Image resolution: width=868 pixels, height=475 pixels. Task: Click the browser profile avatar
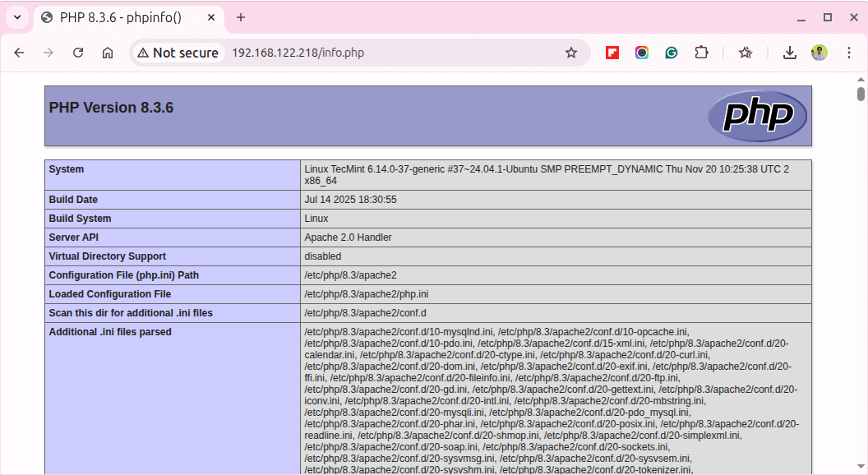tap(820, 52)
